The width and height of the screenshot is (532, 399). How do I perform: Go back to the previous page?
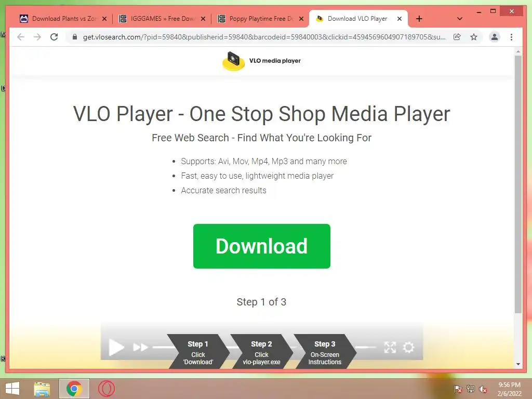[x=21, y=37]
